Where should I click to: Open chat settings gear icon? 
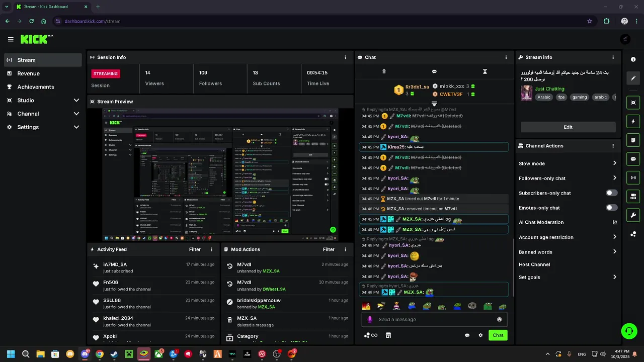(x=480, y=335)
